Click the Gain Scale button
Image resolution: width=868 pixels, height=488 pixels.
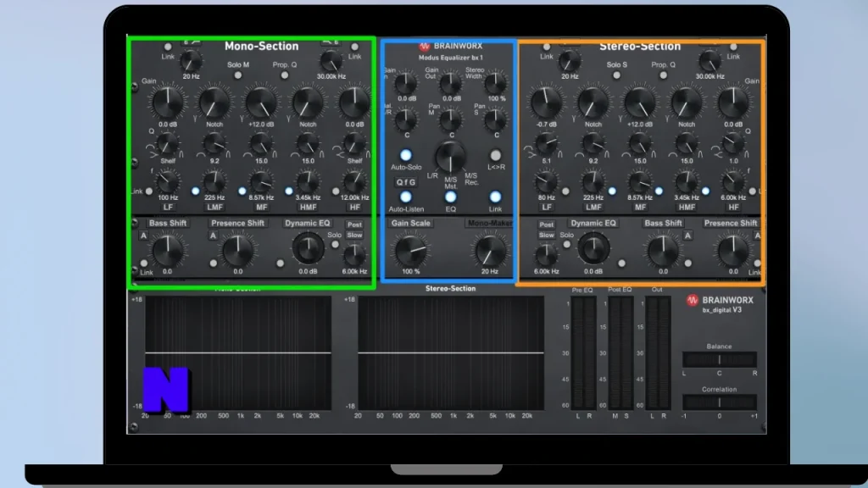click(410, 223)
